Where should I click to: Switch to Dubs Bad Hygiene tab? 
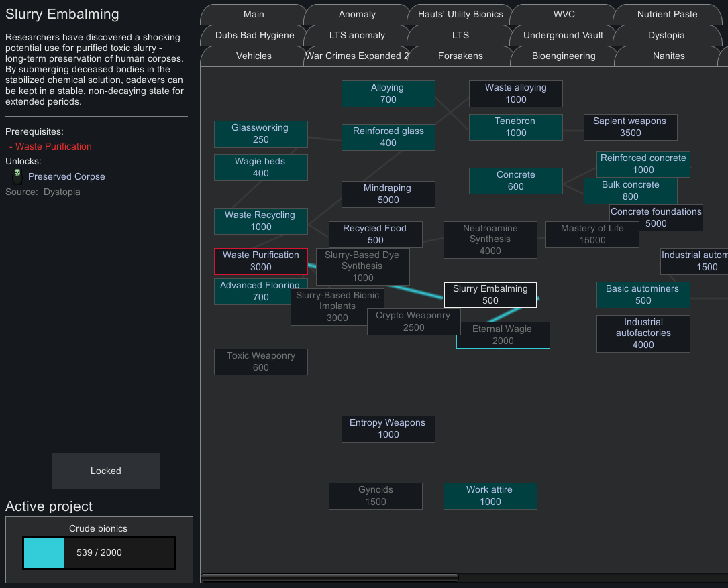pos(254,36)
